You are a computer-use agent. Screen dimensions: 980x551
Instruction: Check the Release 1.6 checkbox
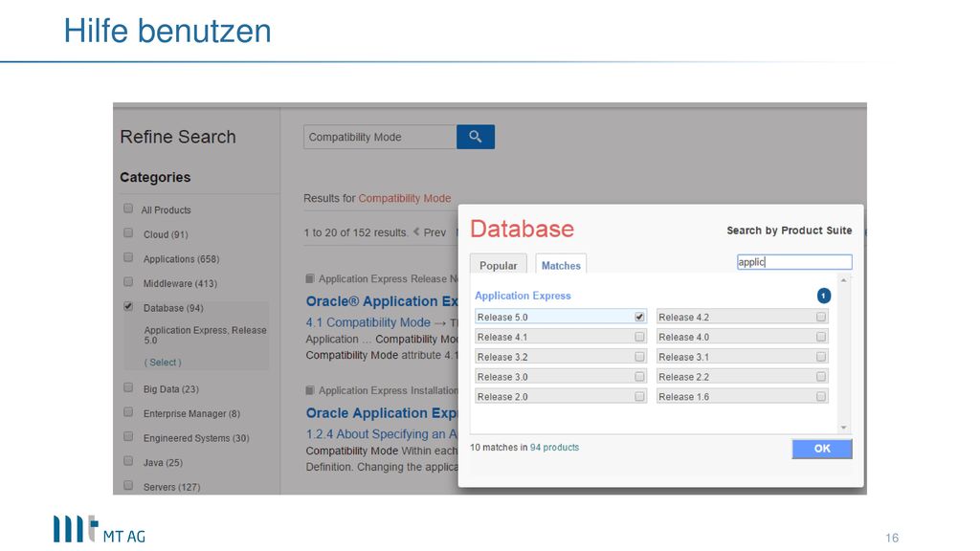pos(820,397)
